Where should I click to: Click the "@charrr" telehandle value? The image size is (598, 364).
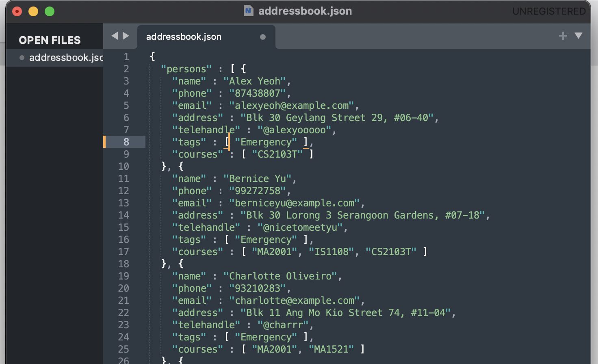[x=283, y=325]
